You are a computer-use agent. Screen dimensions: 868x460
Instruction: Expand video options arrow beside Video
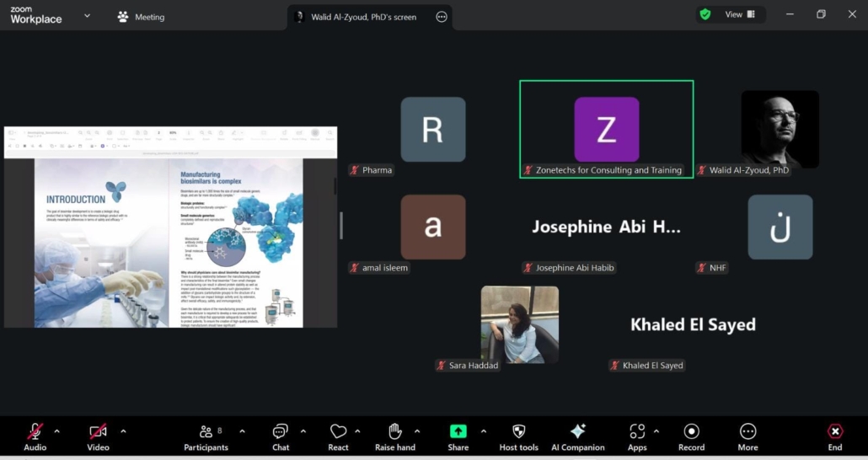[x=123, y=431]
